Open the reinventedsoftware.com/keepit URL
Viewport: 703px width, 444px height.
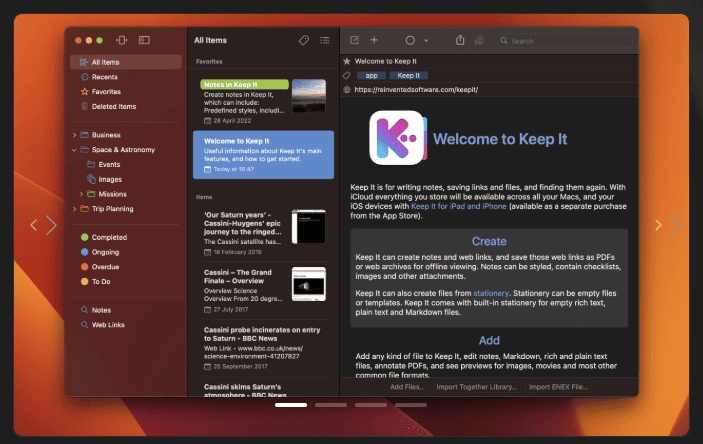pyautogui.click(x=416, y=90)
